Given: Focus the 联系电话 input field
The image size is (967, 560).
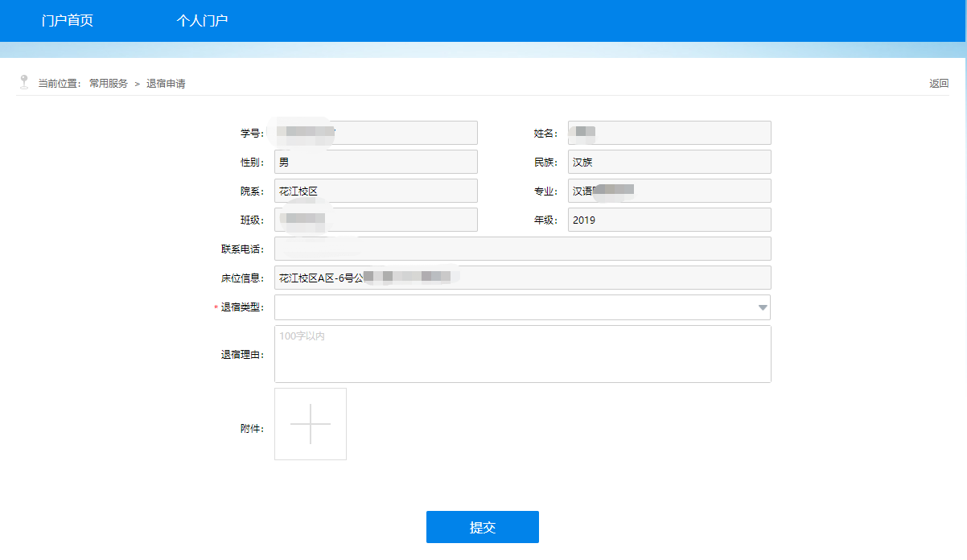Looking at the screenshot, I should coord(522,249).
